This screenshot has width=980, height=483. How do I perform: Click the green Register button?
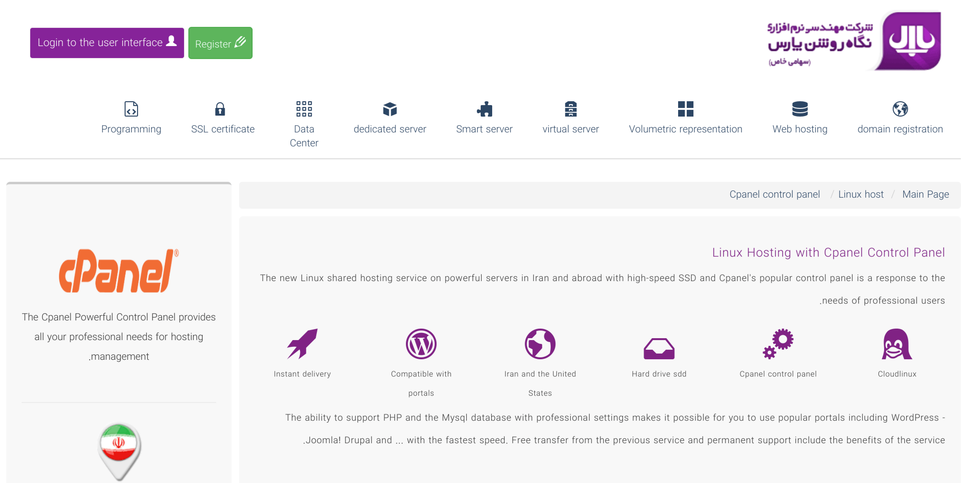tap(220, 43)
